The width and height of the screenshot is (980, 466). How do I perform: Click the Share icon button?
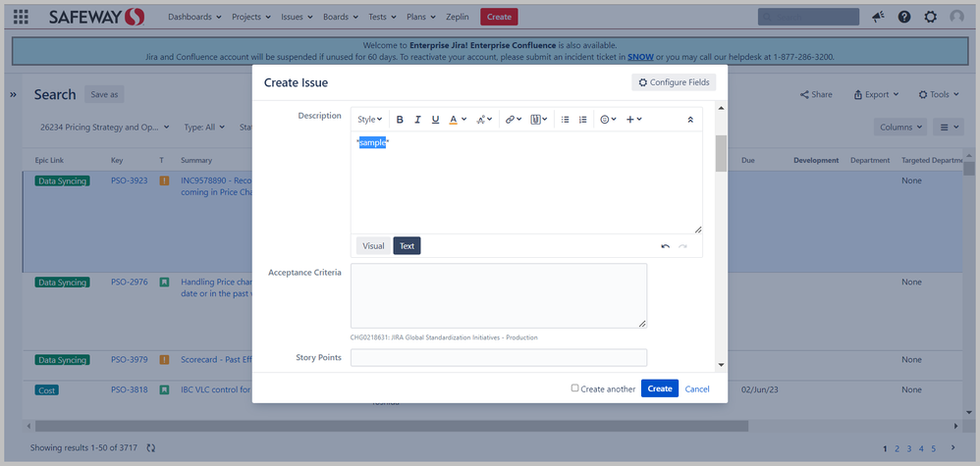(x=816, y=94)
